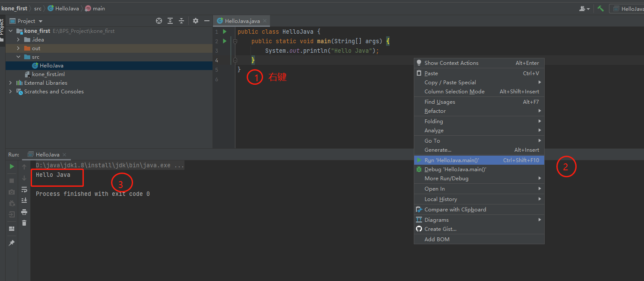
Task: Click the Collapse All icon in Project panel
Action: pyautogui.click(x=181, y=21)
